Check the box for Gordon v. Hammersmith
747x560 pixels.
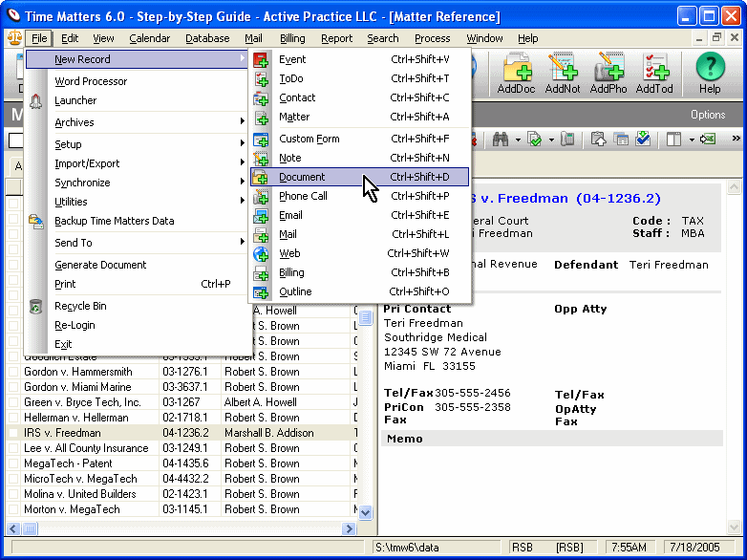13,372
